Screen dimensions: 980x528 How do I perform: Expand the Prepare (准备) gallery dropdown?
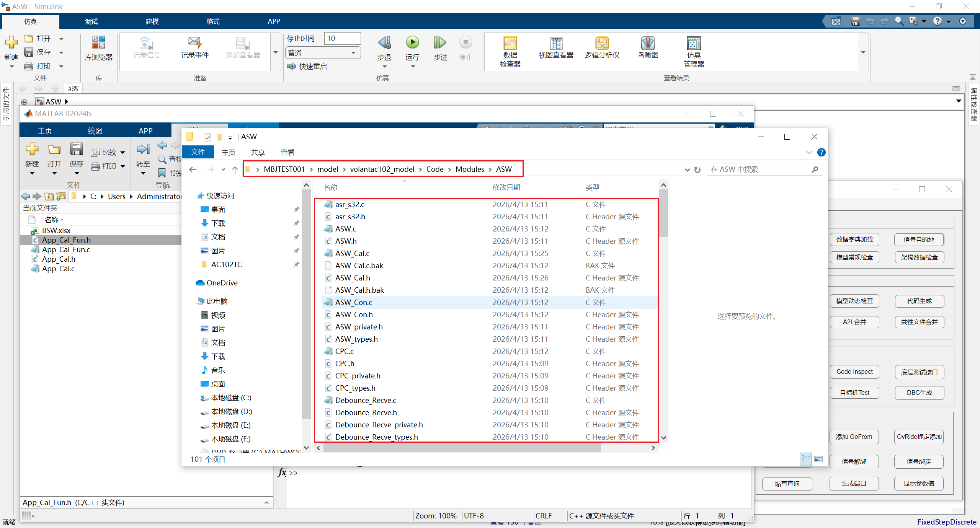275,52
